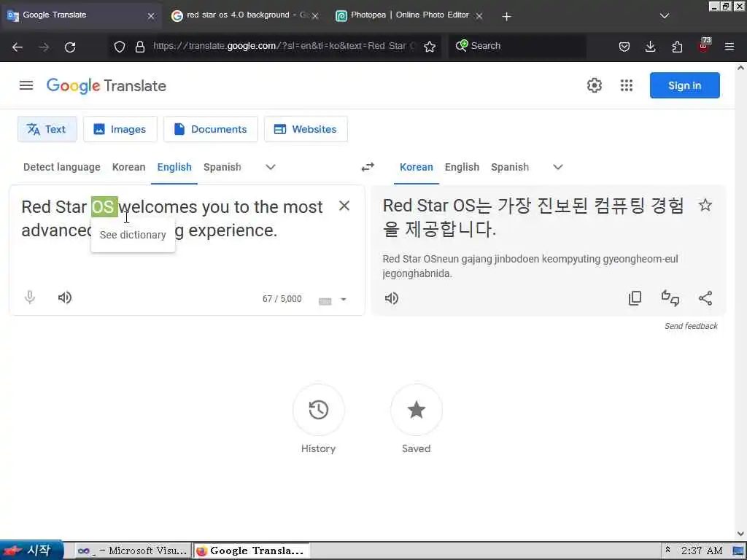Set English as target language
The width and height of the screenshot is (747, 560).
462,167
